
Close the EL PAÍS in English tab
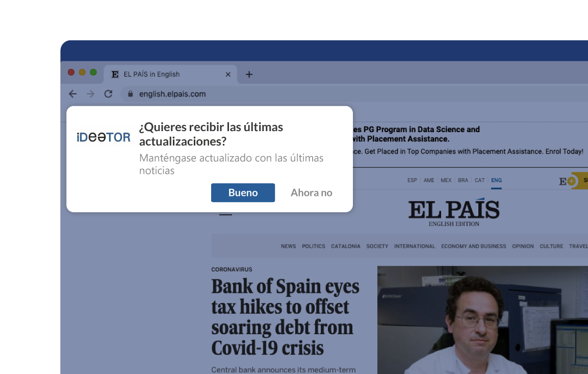(228, 74)
